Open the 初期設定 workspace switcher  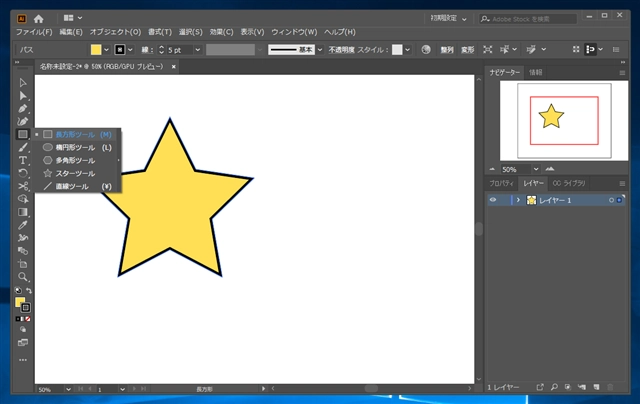coord(448,18)
